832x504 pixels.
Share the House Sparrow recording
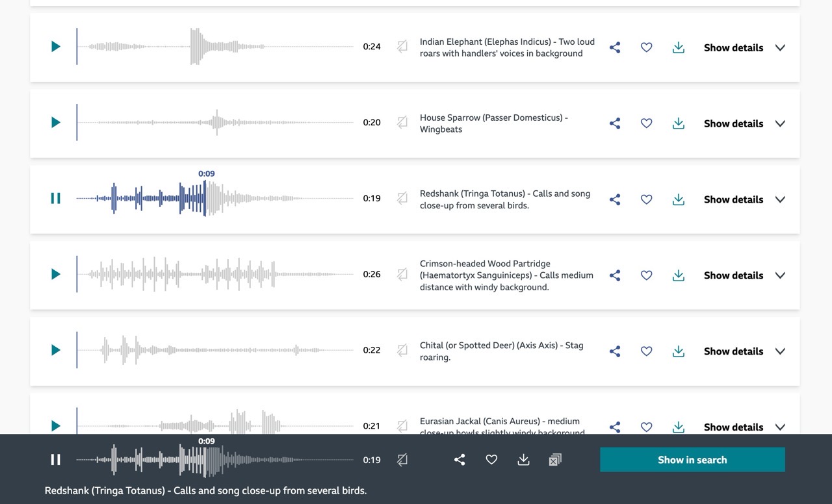pyautogui.click(x=615, y=123)
